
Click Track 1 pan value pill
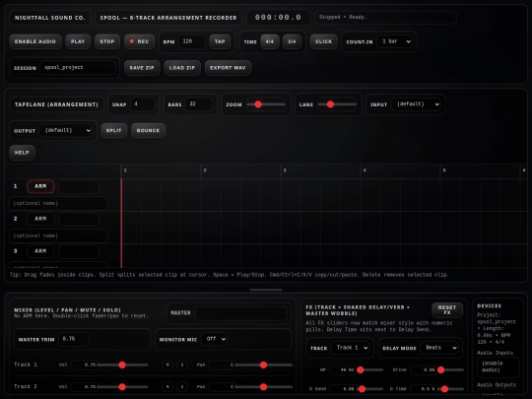pos(223,366)
